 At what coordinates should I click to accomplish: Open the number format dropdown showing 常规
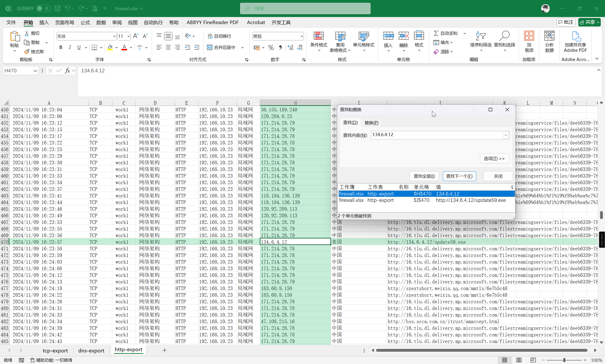(x=301, y=36)
